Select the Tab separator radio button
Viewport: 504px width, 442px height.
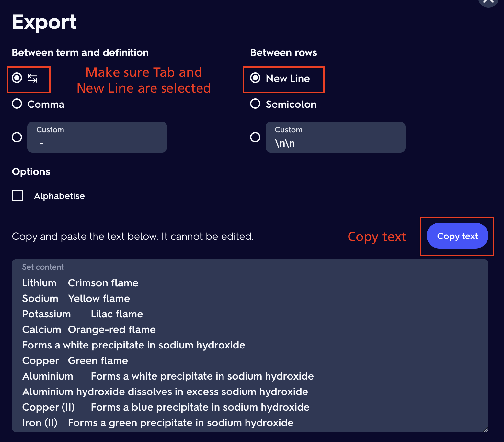(x=17, y=78)
